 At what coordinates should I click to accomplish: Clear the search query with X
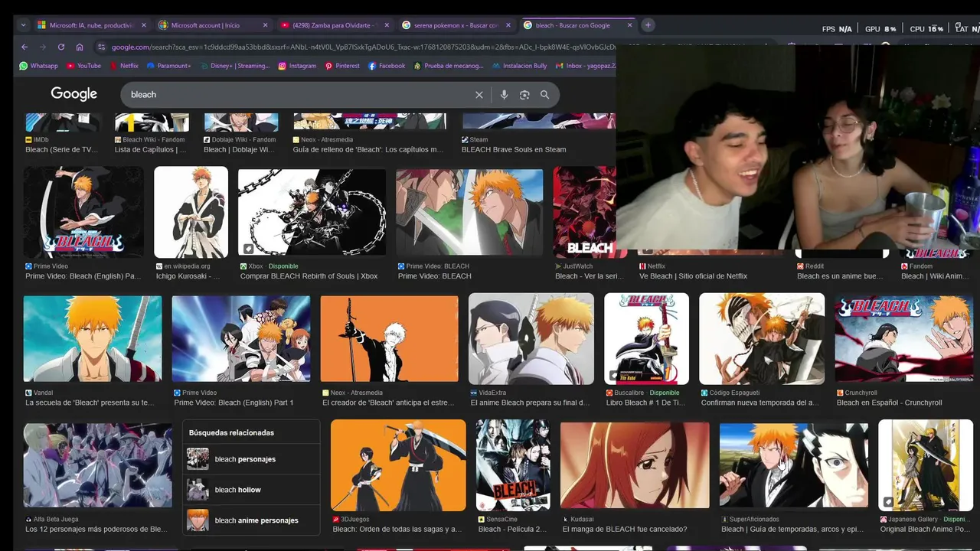pos(479,95)
